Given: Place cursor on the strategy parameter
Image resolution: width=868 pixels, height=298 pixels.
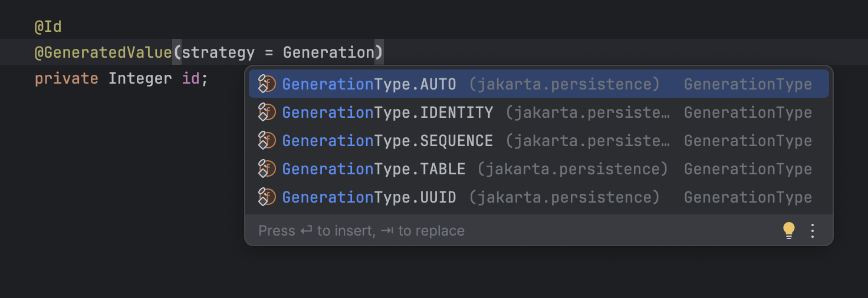Looking at the screenshot, I should click(218, 52).
